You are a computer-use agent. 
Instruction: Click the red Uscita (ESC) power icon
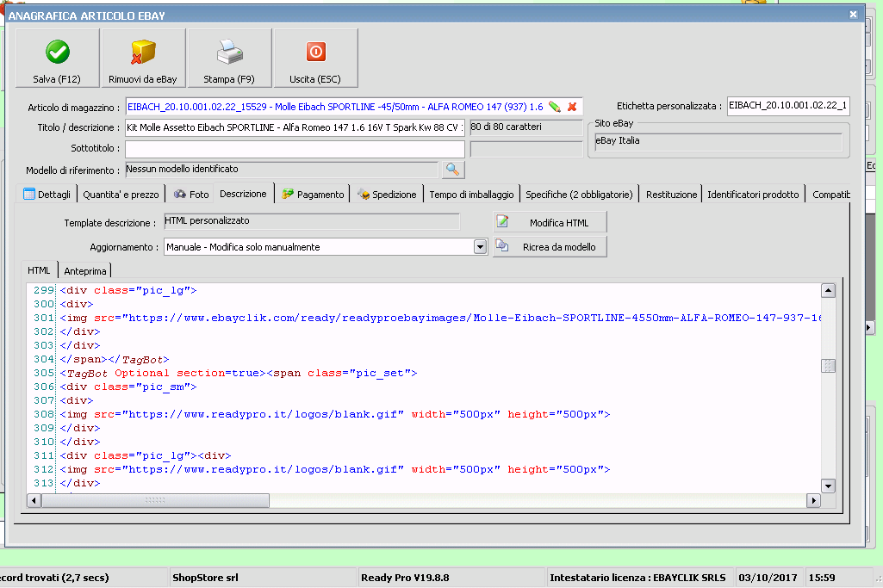click(315, 53)
